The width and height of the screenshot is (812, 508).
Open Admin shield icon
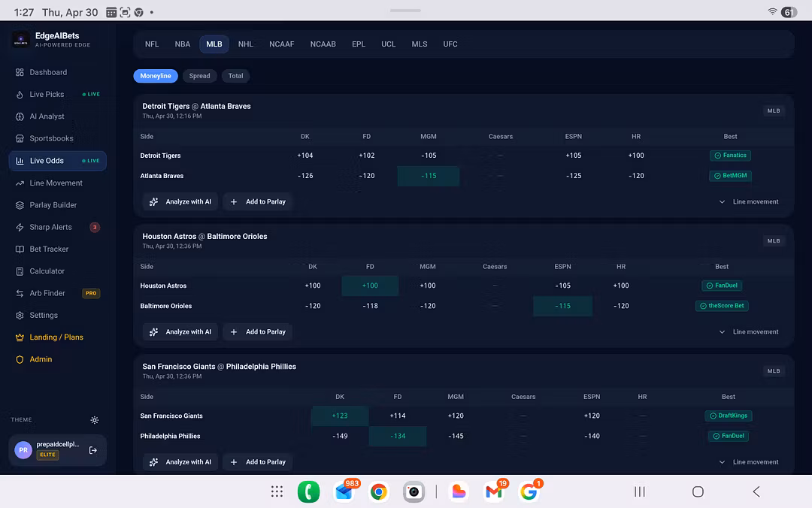(x=20, y=359)
